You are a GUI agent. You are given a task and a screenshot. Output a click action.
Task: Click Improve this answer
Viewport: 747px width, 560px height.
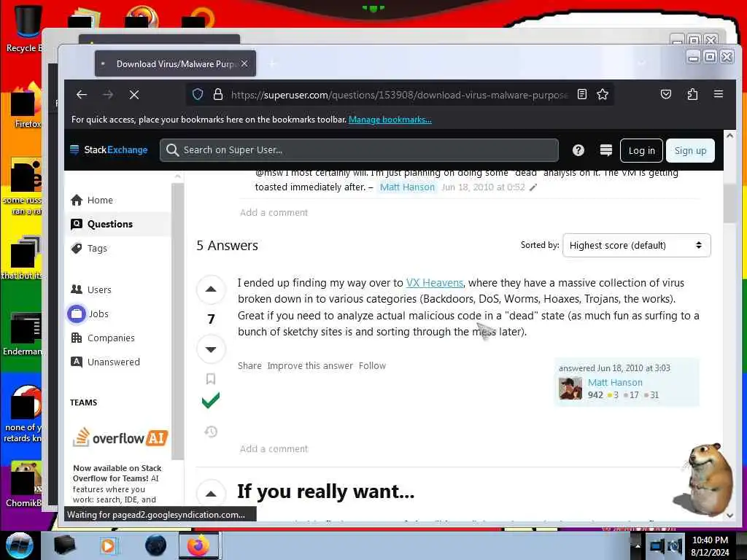[310, 366]
